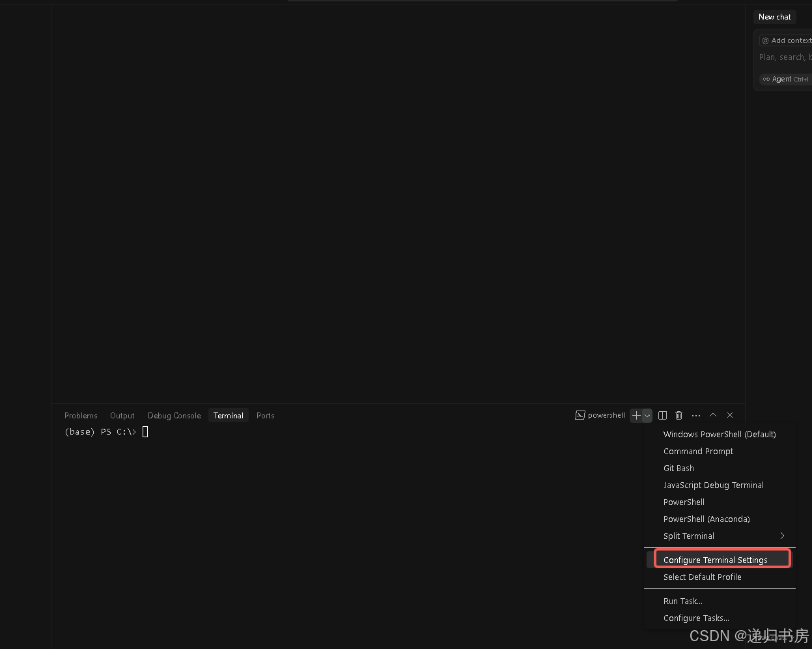Open the Agent mode selector
The height and width of the screenshot is (649, 812).
[x=785, y=79]
